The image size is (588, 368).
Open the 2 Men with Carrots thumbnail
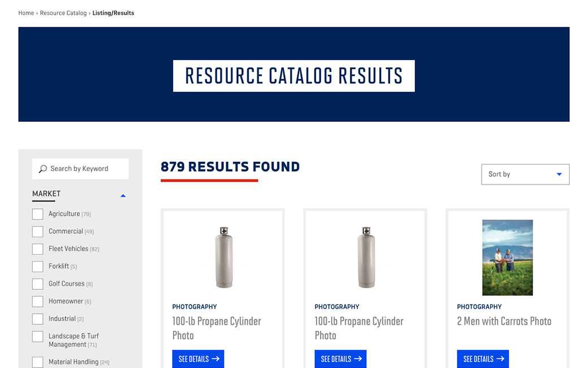pos(507,258)
